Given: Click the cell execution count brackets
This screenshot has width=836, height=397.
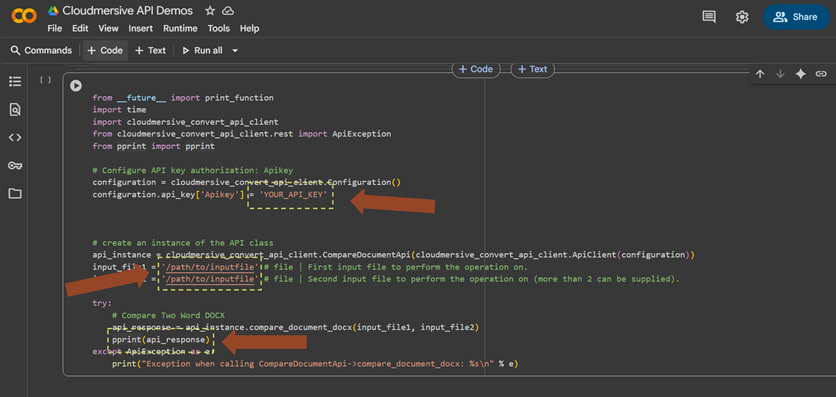Looking at the screenshot, I should click(x=46, y=80).
